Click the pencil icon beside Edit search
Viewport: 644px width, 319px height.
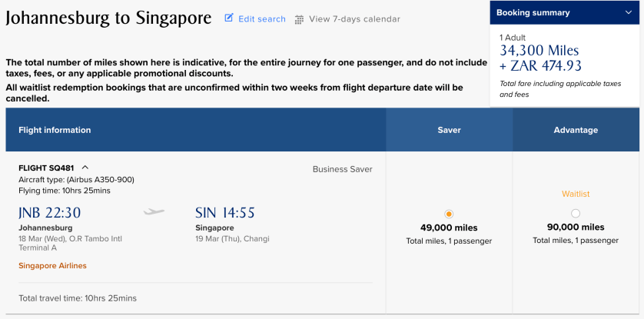229,18
